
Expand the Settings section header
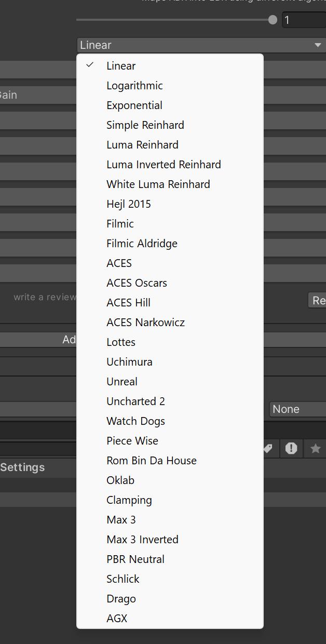tap(22, 467)
